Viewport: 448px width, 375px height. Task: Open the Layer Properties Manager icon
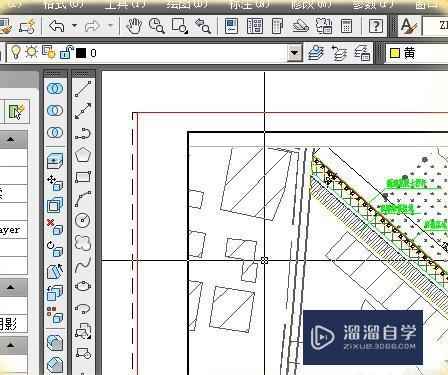coord(316,53)
